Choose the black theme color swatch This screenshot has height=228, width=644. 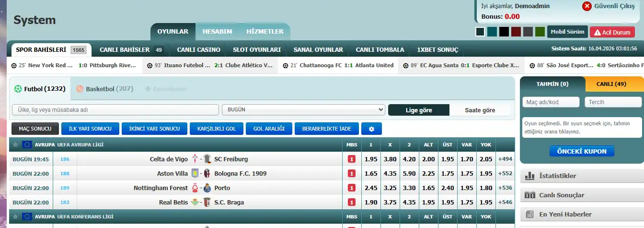504,32
